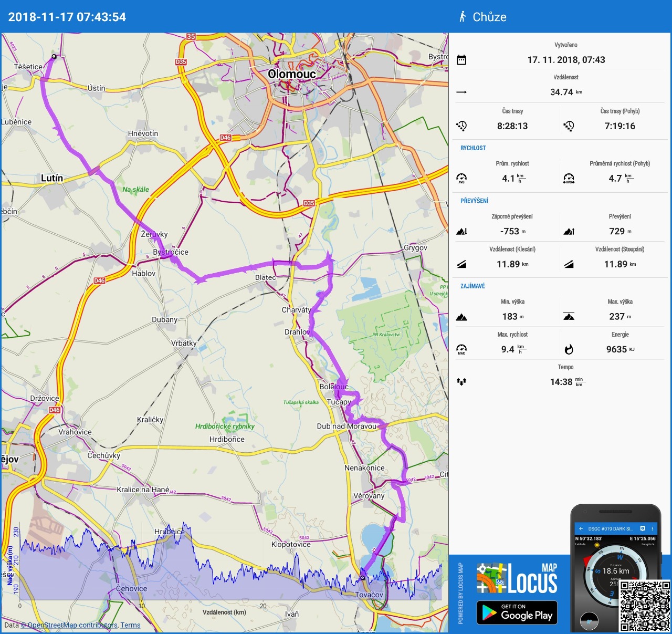Screen dimensions: 672x634
Task: Click the pace arrows icon beside 14:38
Action: (x=461, y=382)
